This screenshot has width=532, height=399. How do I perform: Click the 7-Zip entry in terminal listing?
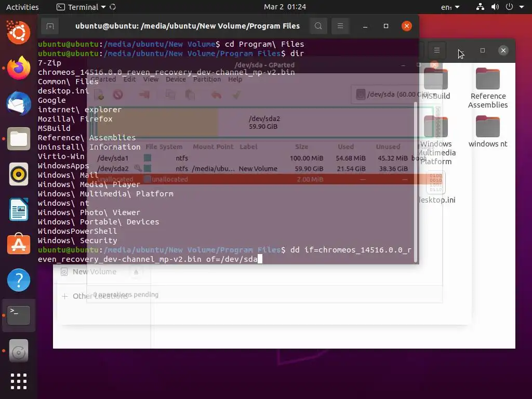(x=49, y=63)
